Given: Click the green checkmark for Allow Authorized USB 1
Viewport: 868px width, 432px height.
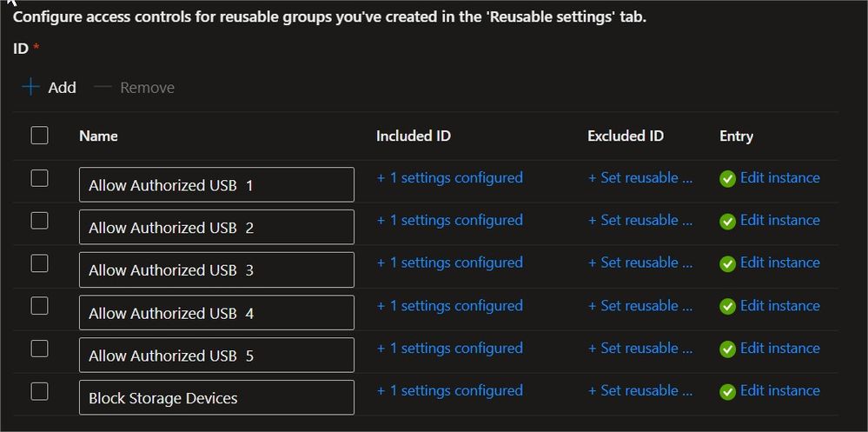Looking at the screenshot, I should 727,178.
